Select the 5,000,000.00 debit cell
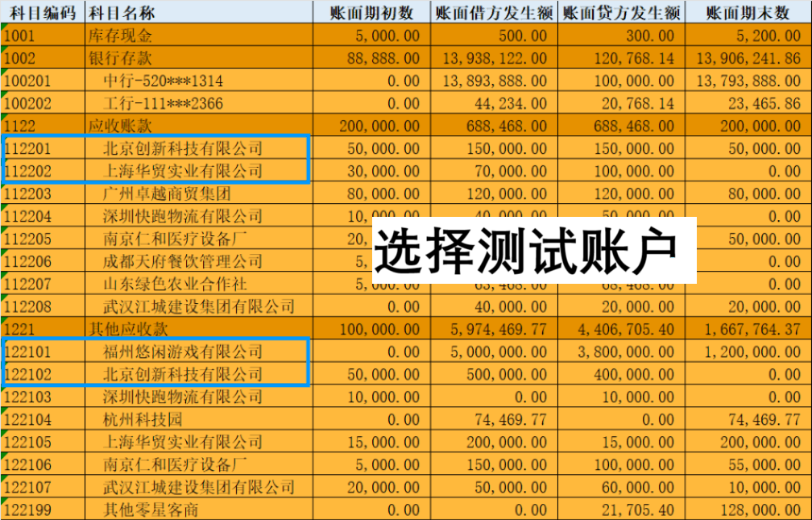The width and height of the screenshot is (812, 520). tap(494, 352)
